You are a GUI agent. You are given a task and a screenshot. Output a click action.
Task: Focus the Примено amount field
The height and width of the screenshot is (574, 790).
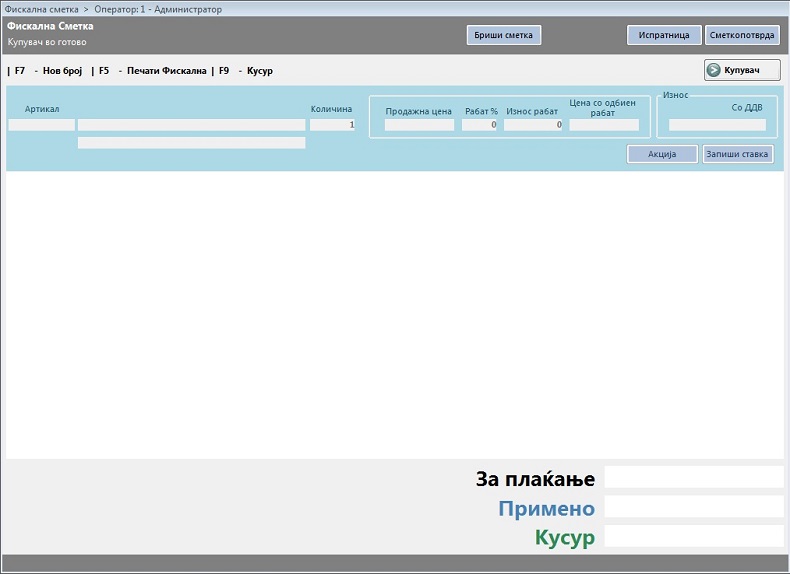coord(694,506)
